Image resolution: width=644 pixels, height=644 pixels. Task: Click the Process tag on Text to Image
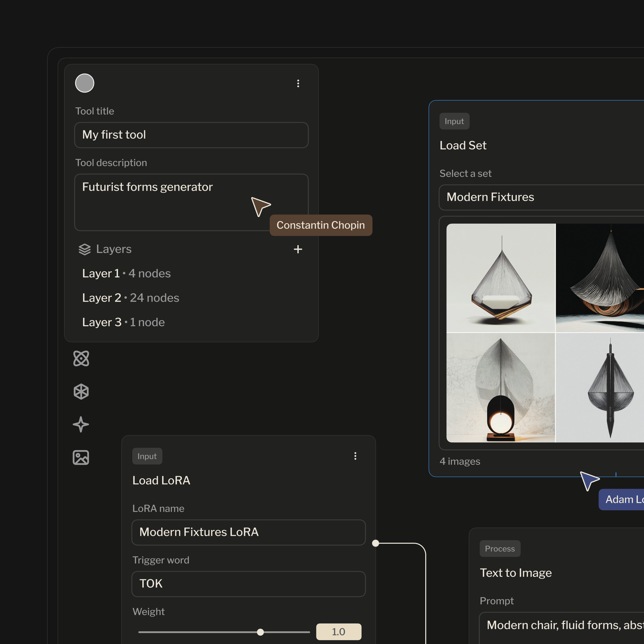tap(500, 549)
